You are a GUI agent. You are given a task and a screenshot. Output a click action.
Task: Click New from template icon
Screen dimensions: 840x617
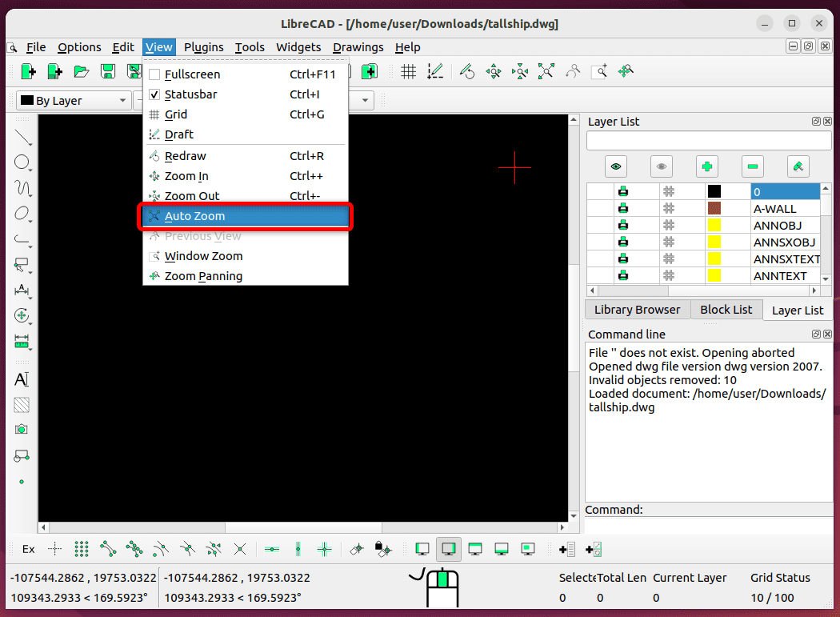pyautogui.click(x=54, y=71)
